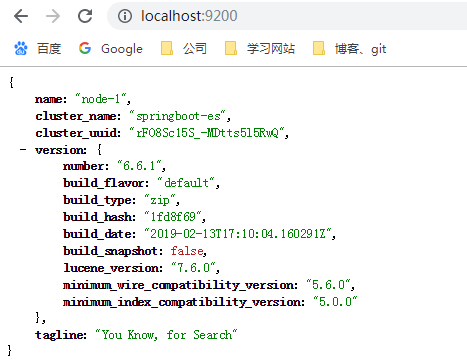Image resolution: width=467 pixels, height=364 pixels.
Task: Click the build_flavor value "default"
Action: pos(187,183)
